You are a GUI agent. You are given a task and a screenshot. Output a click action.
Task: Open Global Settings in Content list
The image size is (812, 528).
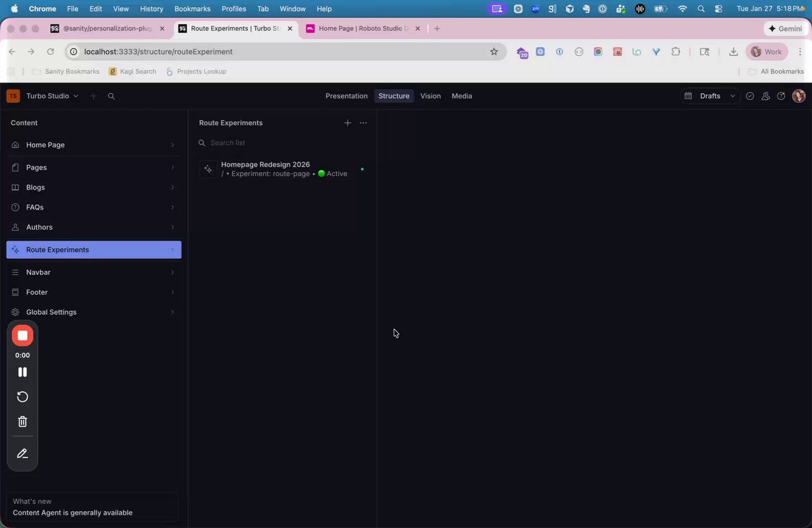click(x=94, y=312)
